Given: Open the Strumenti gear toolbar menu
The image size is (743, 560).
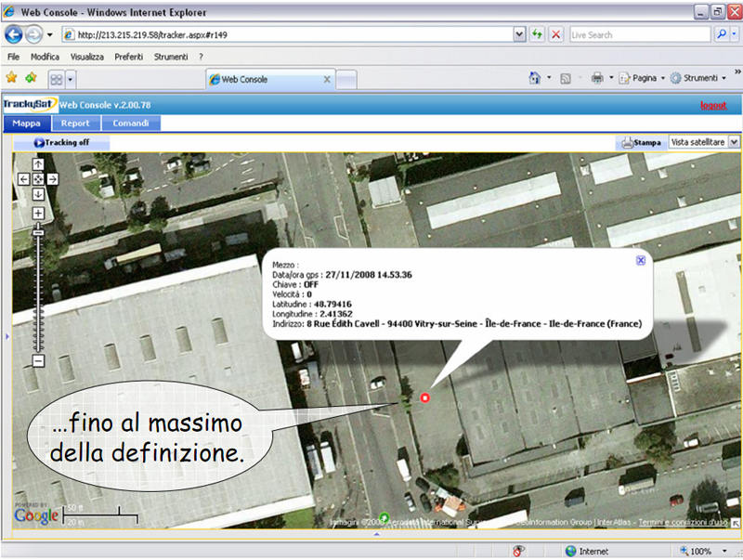Looking at the screenshot, I should [698, 78].
